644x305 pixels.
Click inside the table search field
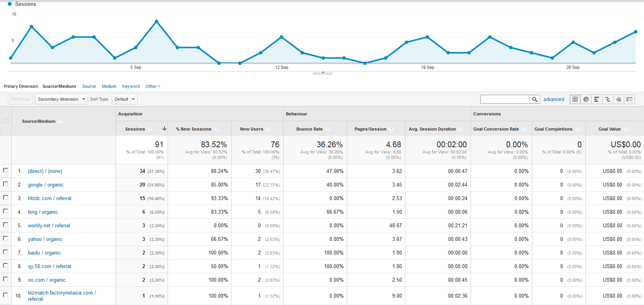pos(505,99)
